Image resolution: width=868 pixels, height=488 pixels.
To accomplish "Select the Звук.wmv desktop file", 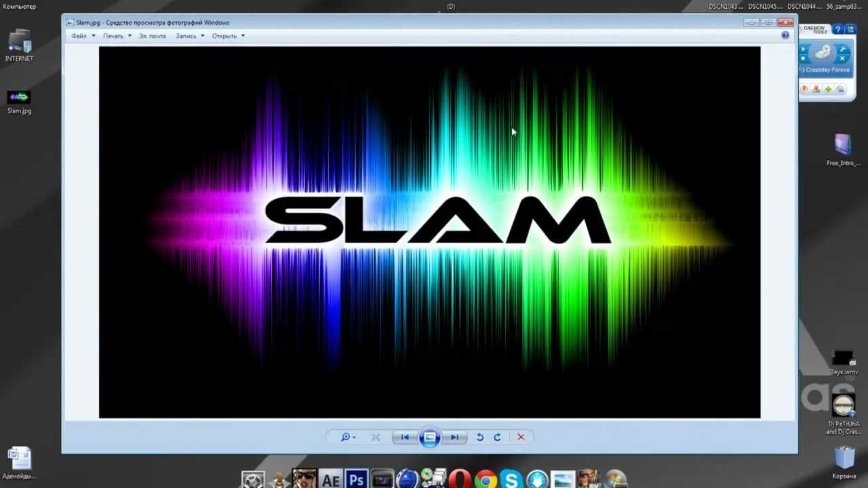I will point(844,363).
